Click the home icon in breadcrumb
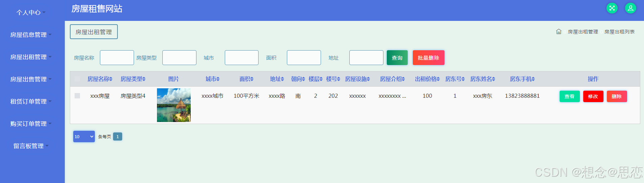Screen dimensions: 644x183 559,32
